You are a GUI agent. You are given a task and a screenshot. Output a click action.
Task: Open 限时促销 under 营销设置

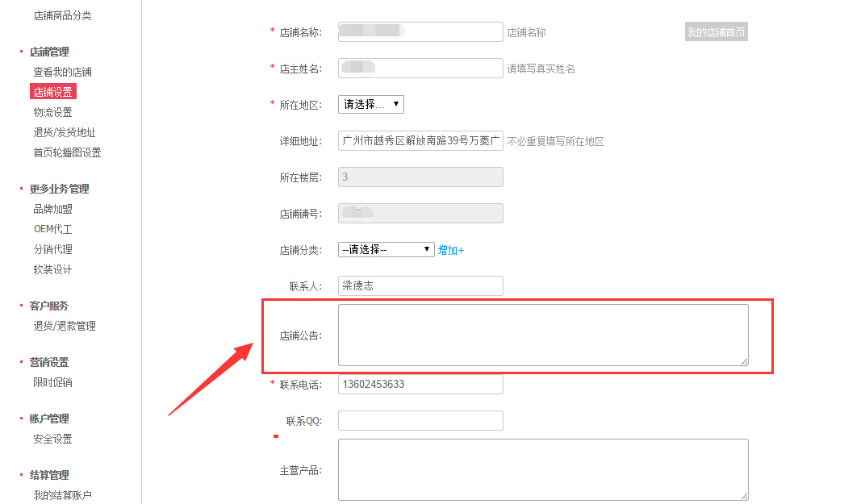click(x=53, y=382)
